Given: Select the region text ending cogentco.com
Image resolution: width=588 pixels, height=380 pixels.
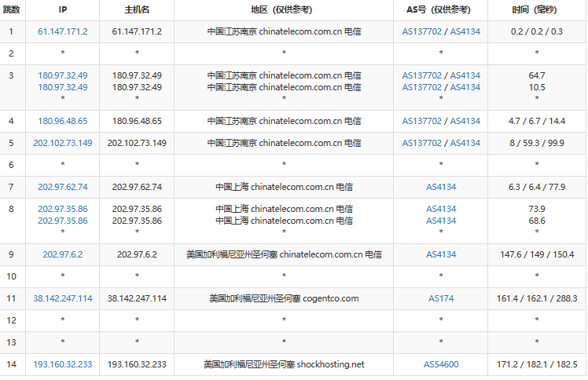Looking at the screenshot, I should click(284, 298).
